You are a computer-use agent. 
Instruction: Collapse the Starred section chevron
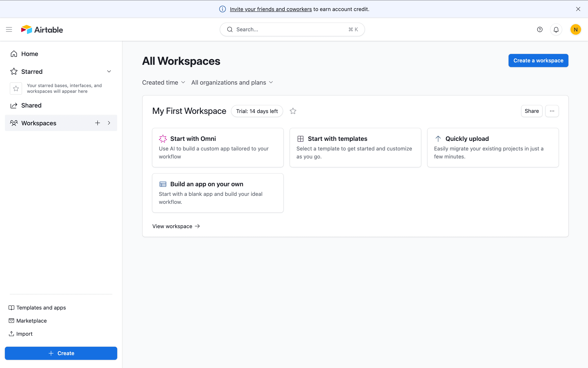[x=109, y=71]
